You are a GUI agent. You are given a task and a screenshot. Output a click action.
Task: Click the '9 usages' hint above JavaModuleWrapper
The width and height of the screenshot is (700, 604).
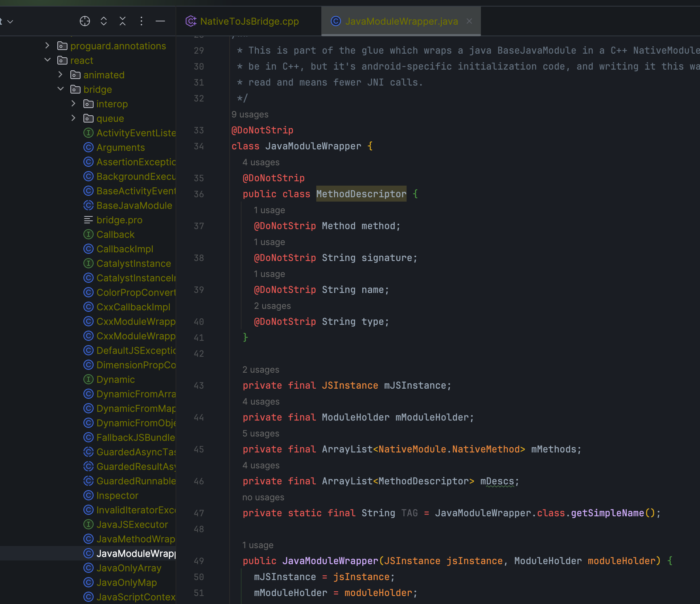pyautogui.click(x=250, y=115)
